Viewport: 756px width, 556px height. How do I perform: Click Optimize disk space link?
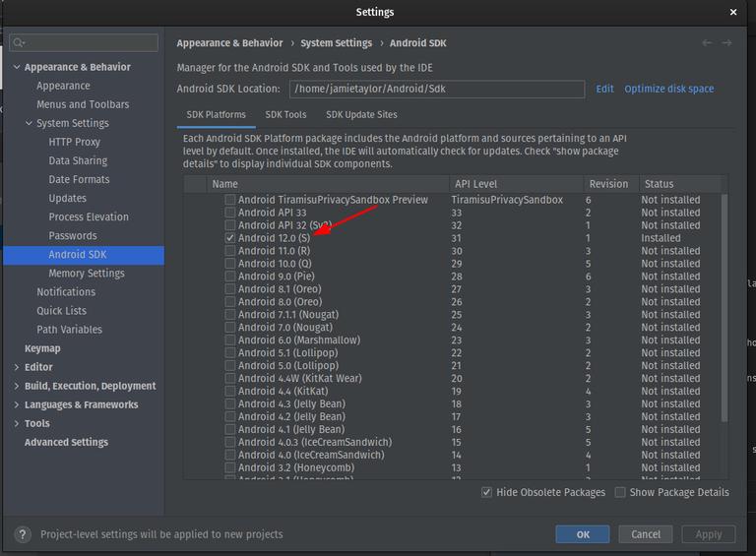669,89
